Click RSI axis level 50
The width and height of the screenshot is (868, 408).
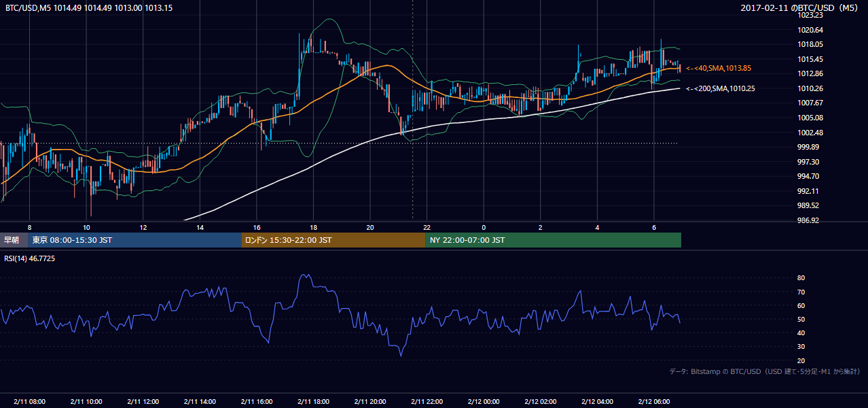click(801, 319)
